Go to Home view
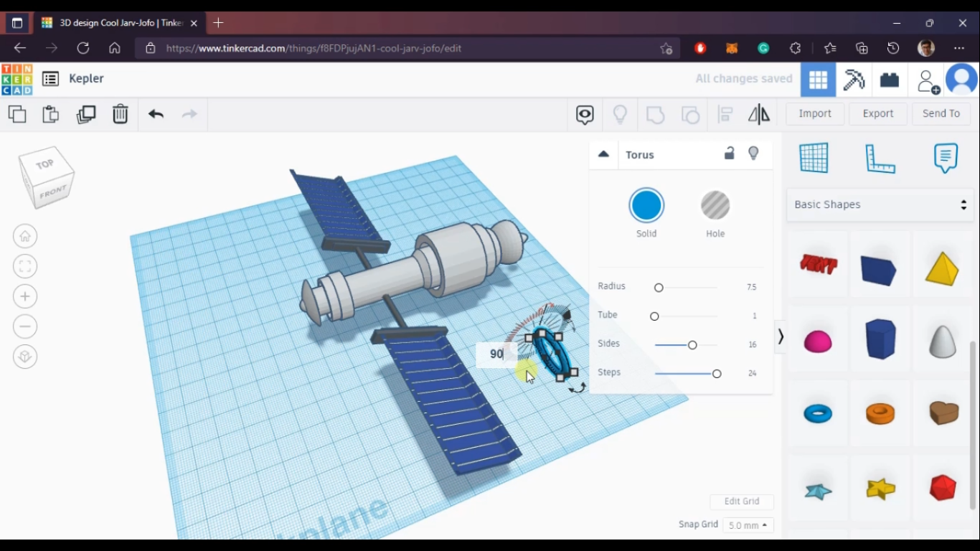980x551 pixels. pyautogui.click(x=25, y=236)
